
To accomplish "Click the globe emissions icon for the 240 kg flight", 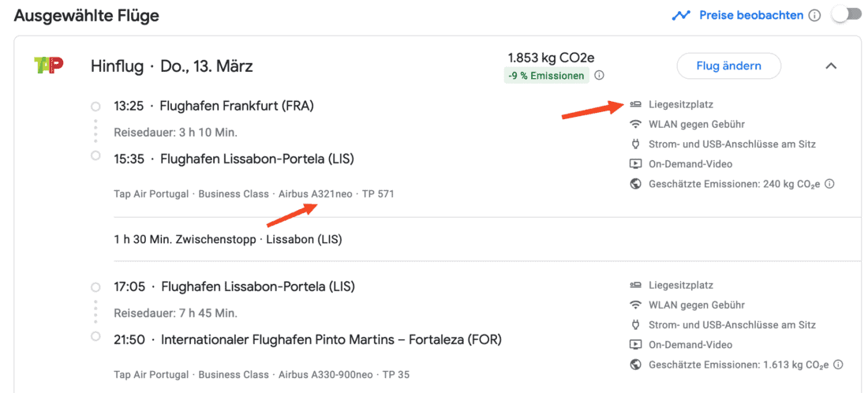I will click(x=635, y=184).
